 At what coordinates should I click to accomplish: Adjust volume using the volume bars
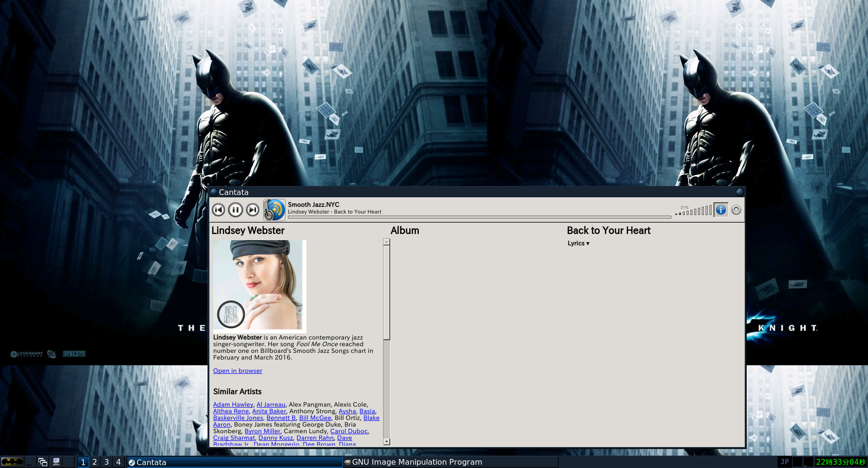tap(694, 211)
